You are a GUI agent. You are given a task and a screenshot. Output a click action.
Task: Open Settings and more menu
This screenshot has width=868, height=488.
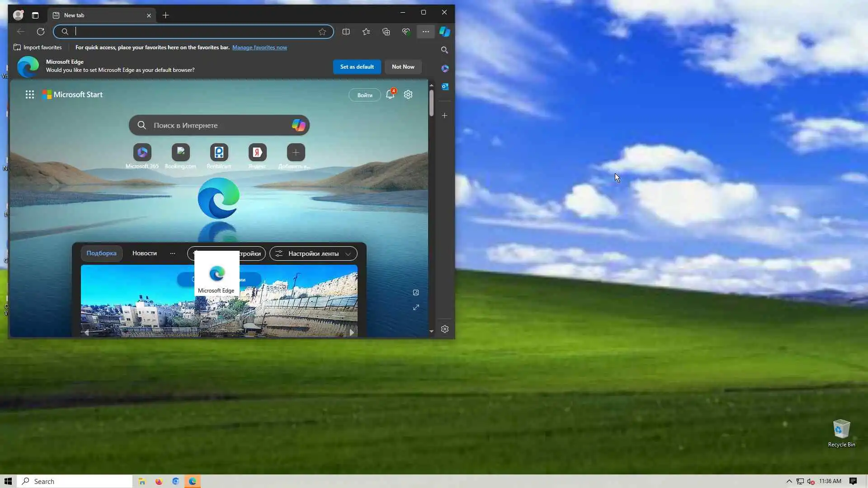425,32
